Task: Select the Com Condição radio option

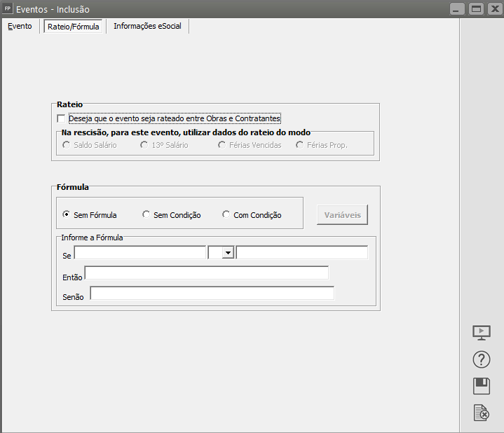Action: click(x=226, y=215)
